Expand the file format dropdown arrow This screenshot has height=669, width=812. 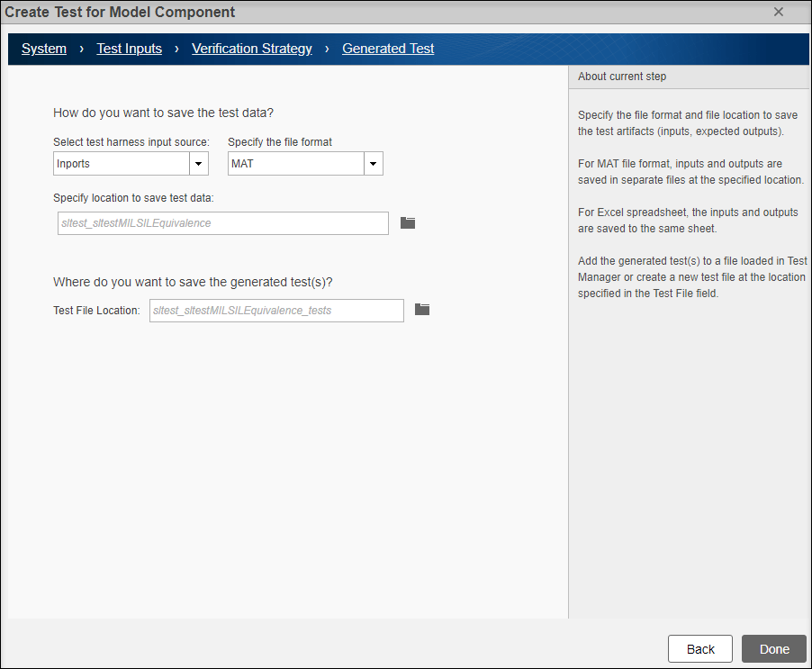[372, 163]
